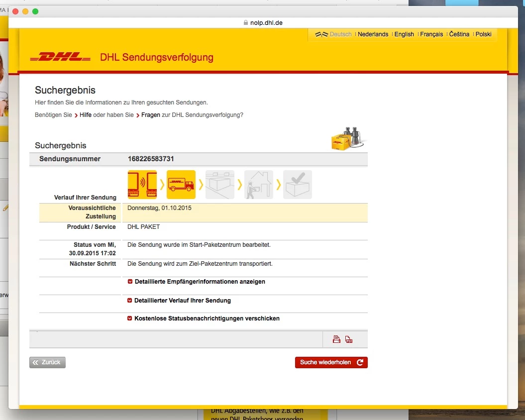Click the DHL Sendungsverfolgung title
The height and width of the screenshot is (420, 525).
pyautogui.click(x=157, y=57)
